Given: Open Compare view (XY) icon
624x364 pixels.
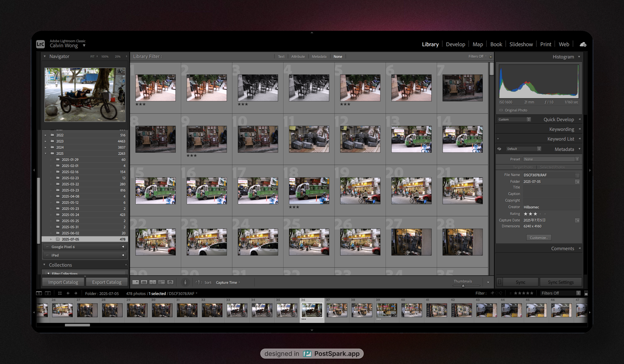Looking at the screenshot, I should [x=153, y=282].
